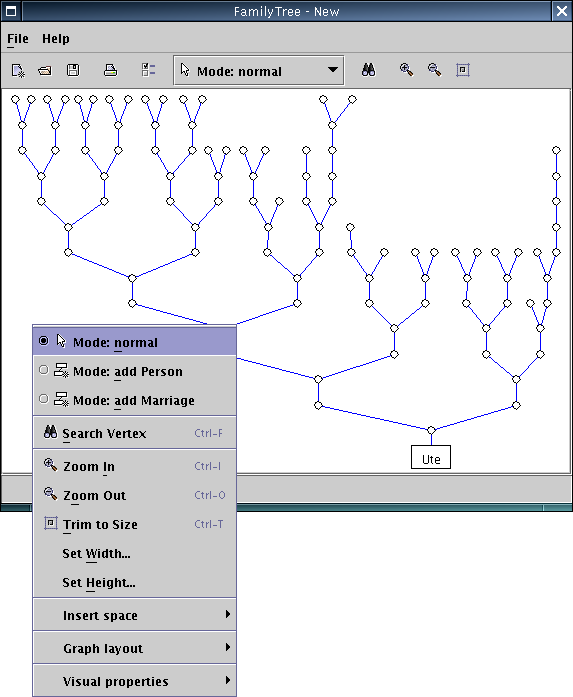Click the properties list toolbar icon
Viewport: 573px width, 697px height.
click(x=148, y=70)
